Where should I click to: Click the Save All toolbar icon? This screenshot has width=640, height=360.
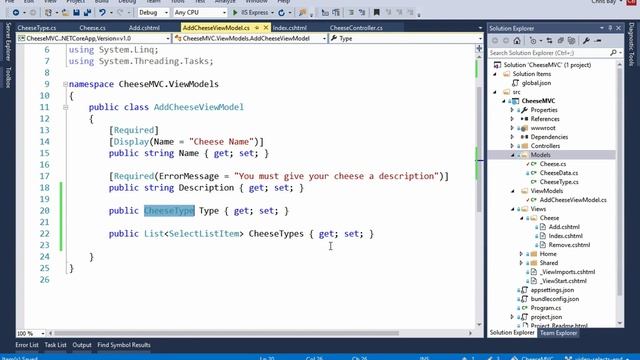[87, 13]
